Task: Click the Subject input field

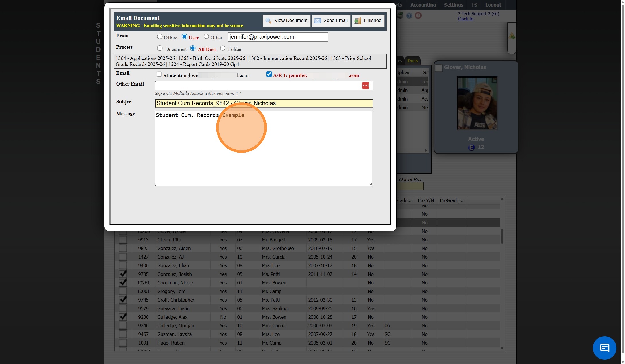Action: [x=264, y=103]
